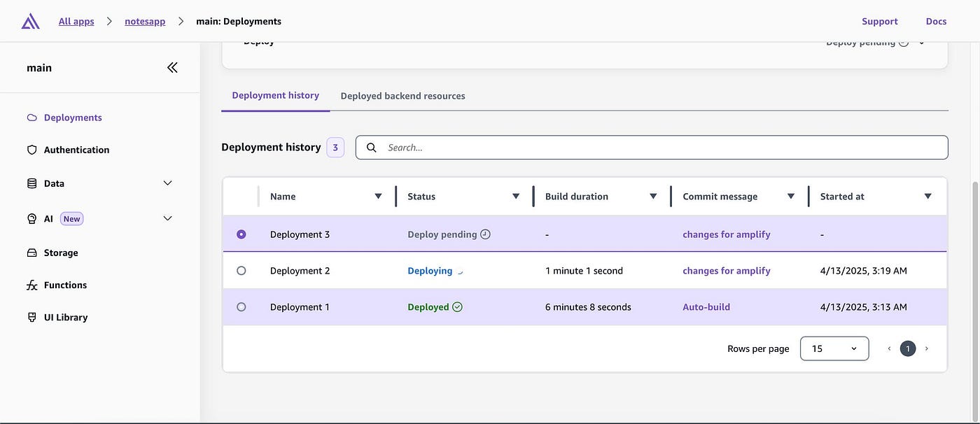
Task: Click the Data database icon
Action: (x=31, y=183)
